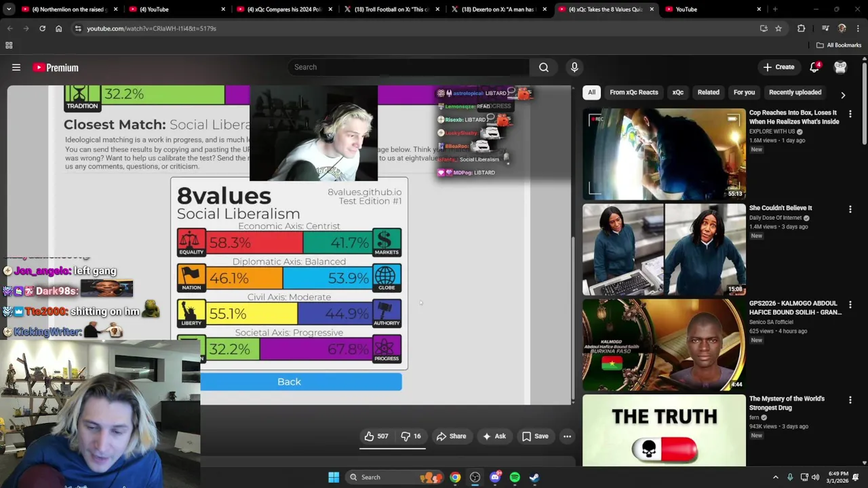Select the Related filter chip
Image resolution: width=868 pixels, height=488 pixels.
708,92
